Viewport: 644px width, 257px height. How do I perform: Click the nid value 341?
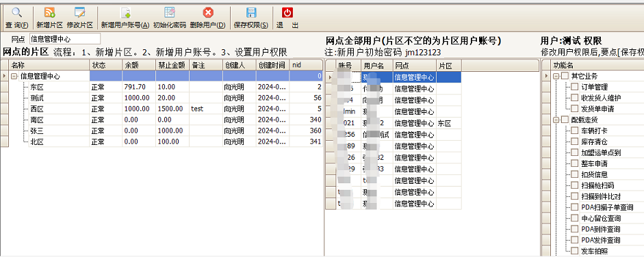306,141
